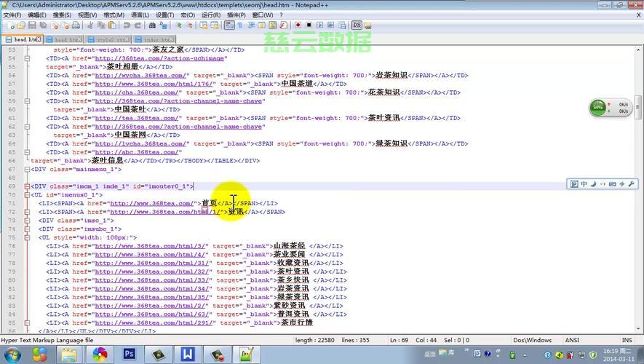644x364 pixels.
Task: Click the vertical scrollbar thumb
Action: (638, 108)
